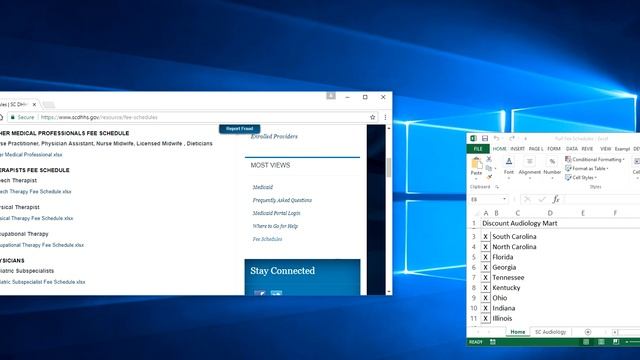Click the macro record icon in status bar
The image size is (640, 360).
pos(493,342)
